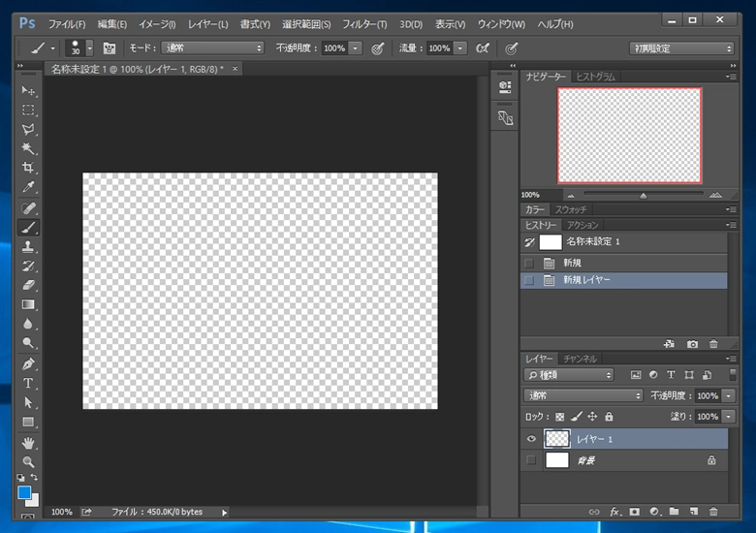The height and width of the screenshot is (533, 756).
Task: Open 初期設定 workspace dropdown
Action: pyautogui.click(x=681, y=48)
